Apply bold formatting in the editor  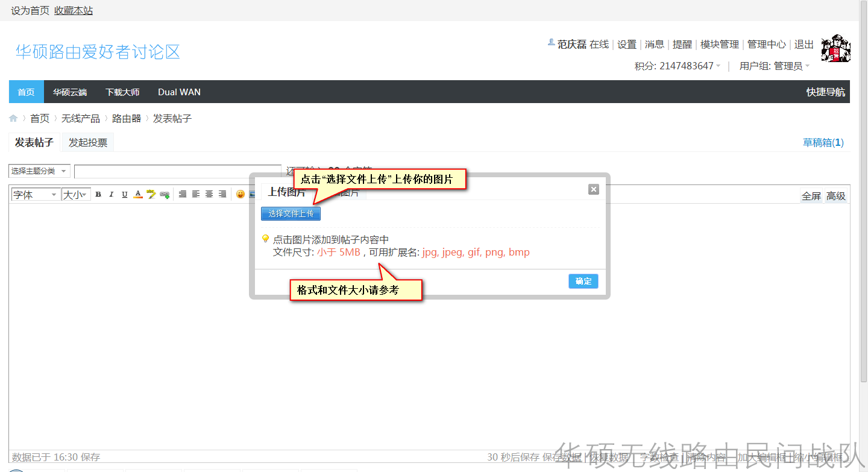98,194
